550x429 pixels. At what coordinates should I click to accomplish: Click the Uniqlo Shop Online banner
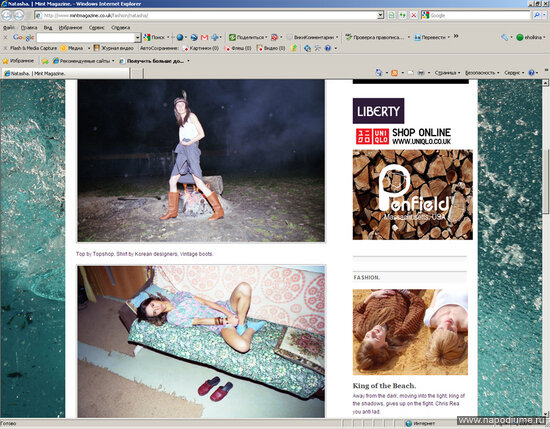tap(403, 136)
